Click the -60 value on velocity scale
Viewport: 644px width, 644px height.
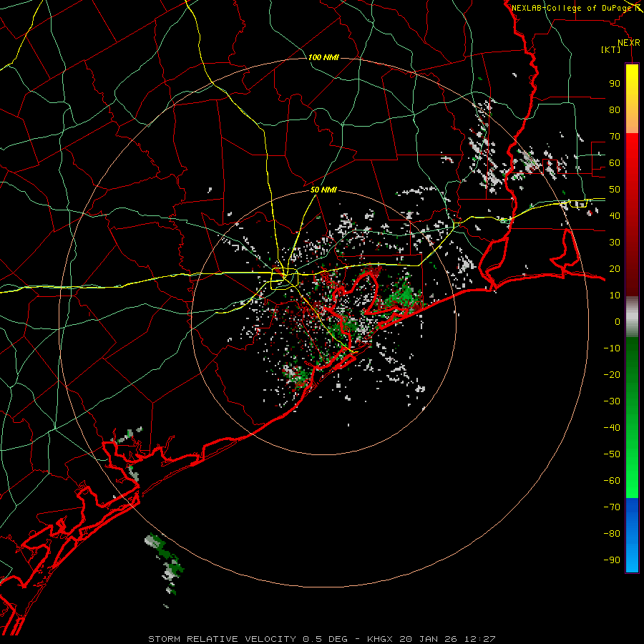(x=612, y=481)
